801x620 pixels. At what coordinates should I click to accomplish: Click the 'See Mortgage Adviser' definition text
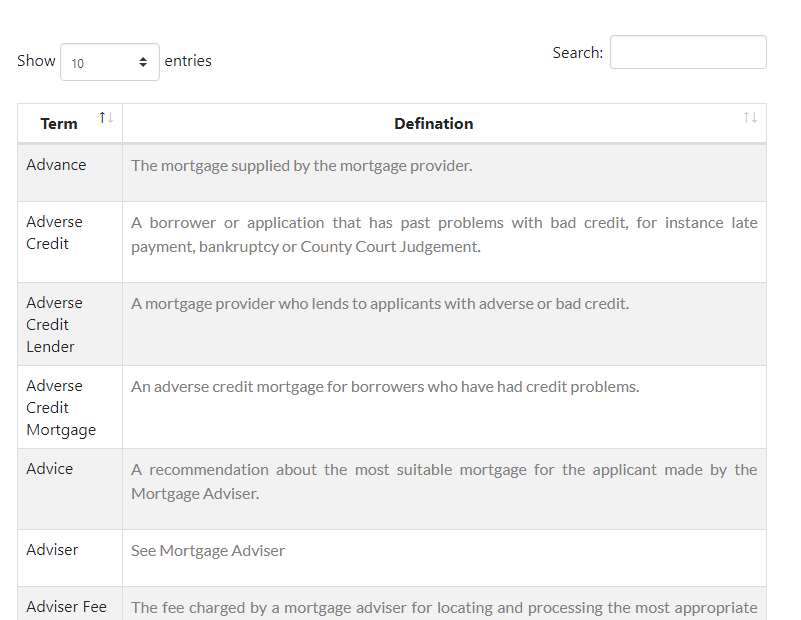coord(208,551)
